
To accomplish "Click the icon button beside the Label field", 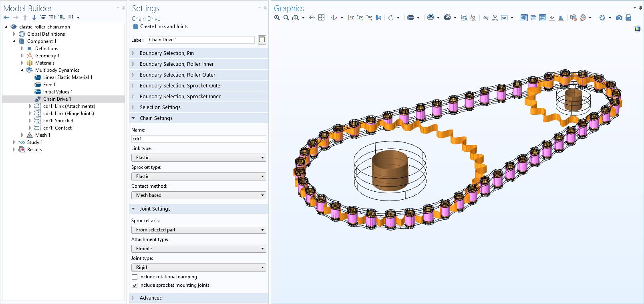I will [262, 40].
